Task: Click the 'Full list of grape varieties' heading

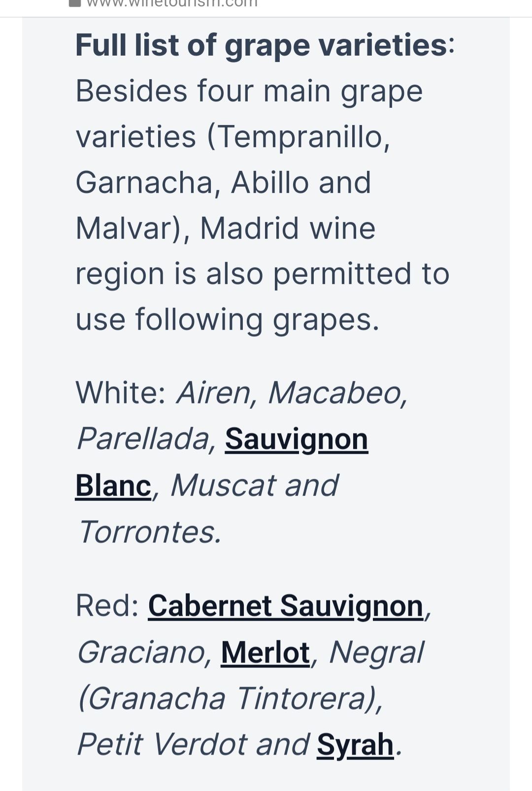Action: (x=261, y=45)
